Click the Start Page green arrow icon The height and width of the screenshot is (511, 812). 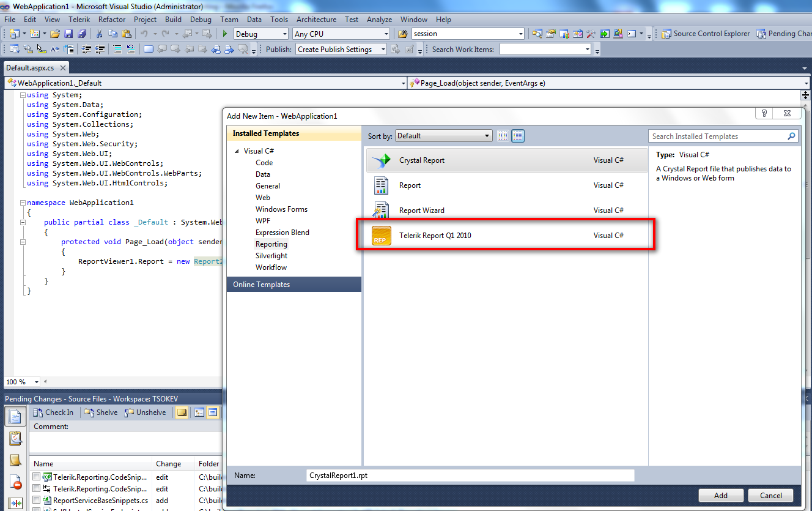click(x=605, y=34)
